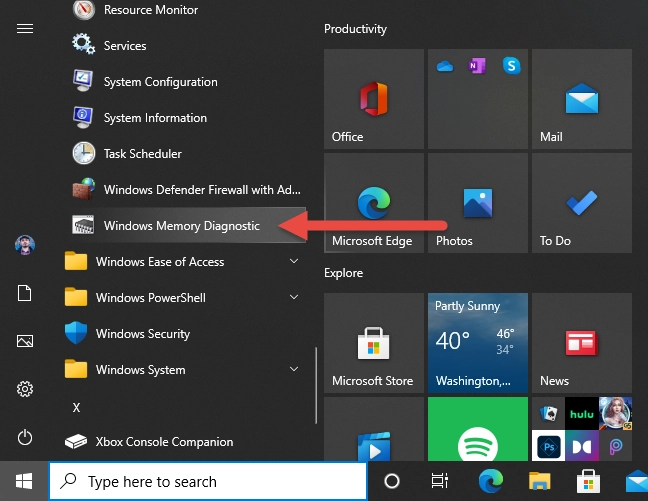The width and height of the screenshot is (648, 501).
Task: Open Microsoft Store from the taskbar
Action: (x=588, y=481)
